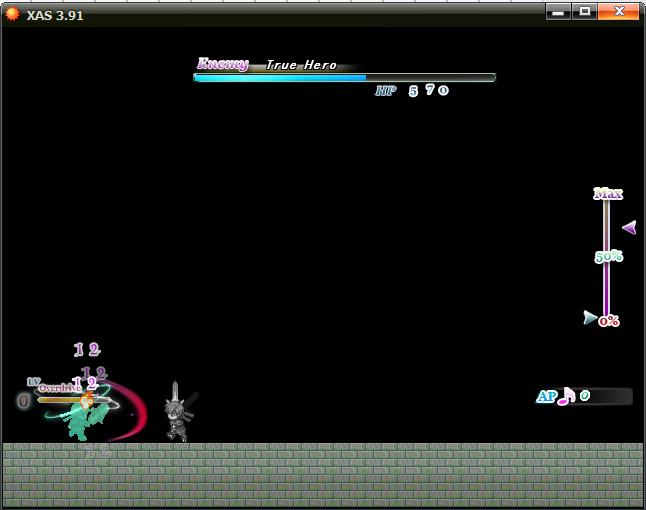Click the topmost floating damage number 12

click(87, 350)
